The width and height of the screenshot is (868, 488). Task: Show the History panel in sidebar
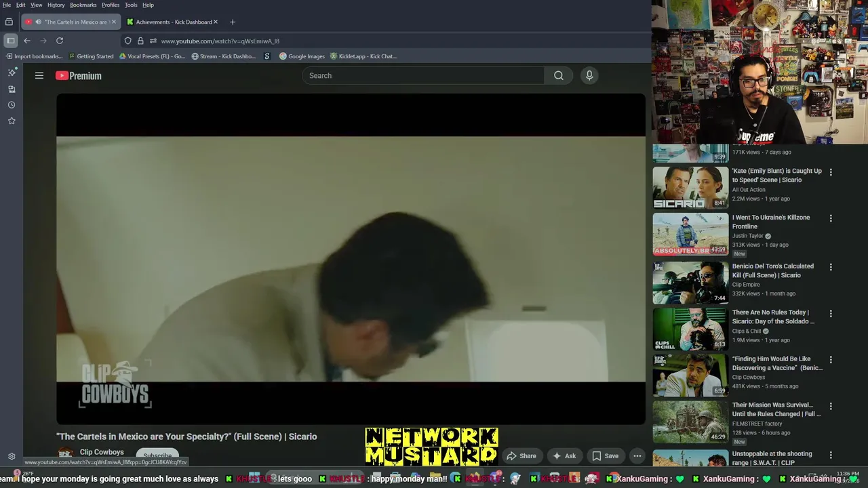(x=12, y=105)
